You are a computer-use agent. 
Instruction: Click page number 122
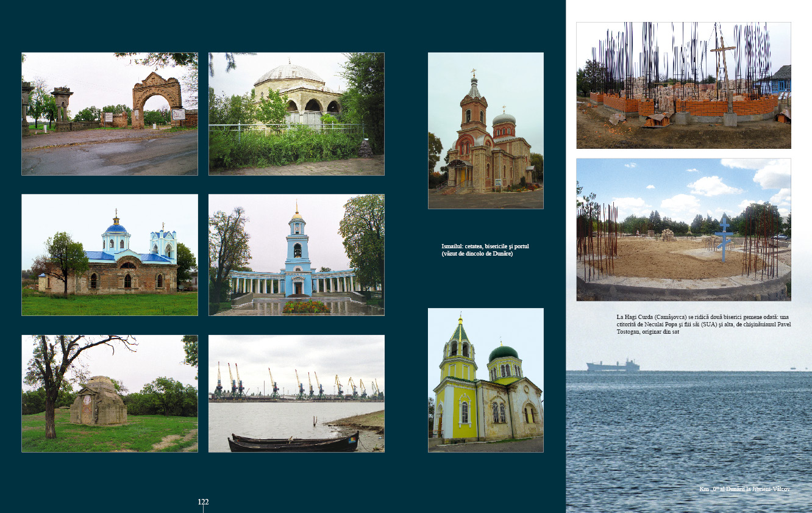coord(203,502)
